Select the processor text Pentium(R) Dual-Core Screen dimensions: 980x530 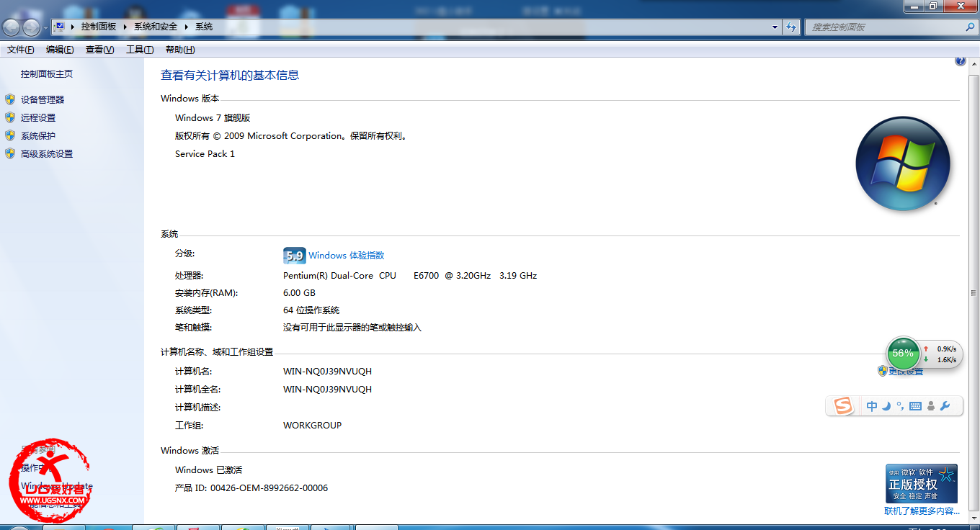pos(329,275)
